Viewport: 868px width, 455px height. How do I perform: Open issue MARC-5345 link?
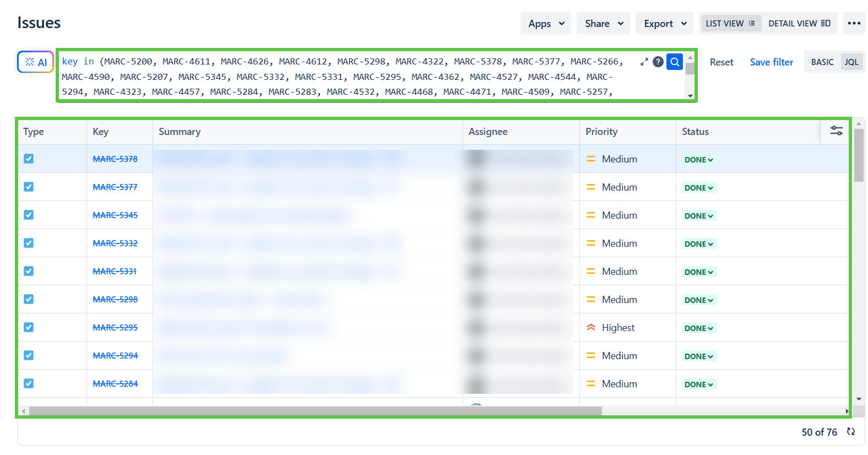click(115, 215)
